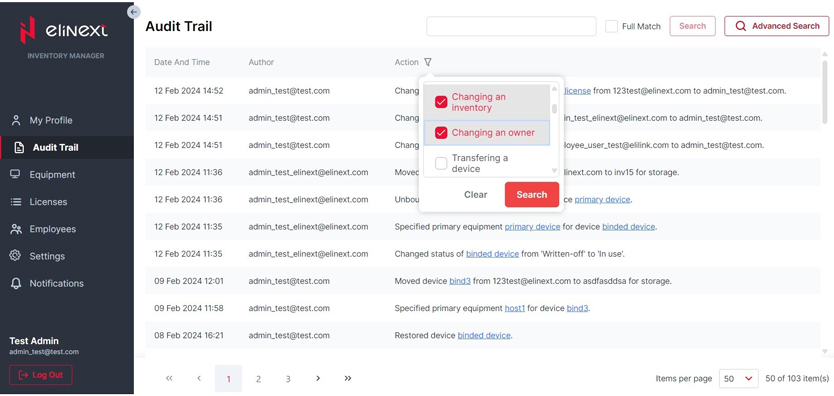
Task: Click the Equipment monitor icon
Action: coord(15,174)
